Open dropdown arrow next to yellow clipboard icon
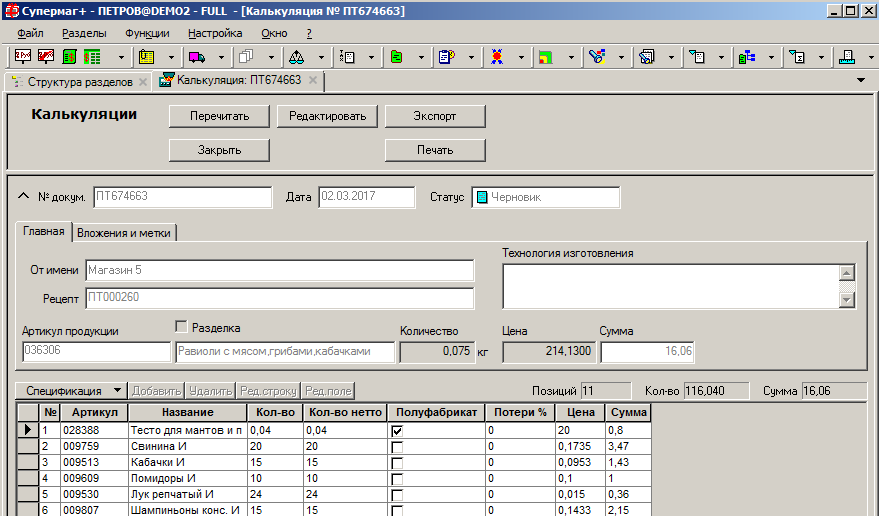 coord(172,57)
